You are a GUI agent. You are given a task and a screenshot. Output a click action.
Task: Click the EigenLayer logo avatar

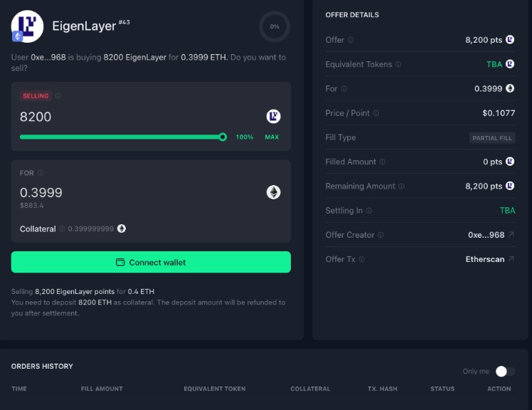click(27, 26)
